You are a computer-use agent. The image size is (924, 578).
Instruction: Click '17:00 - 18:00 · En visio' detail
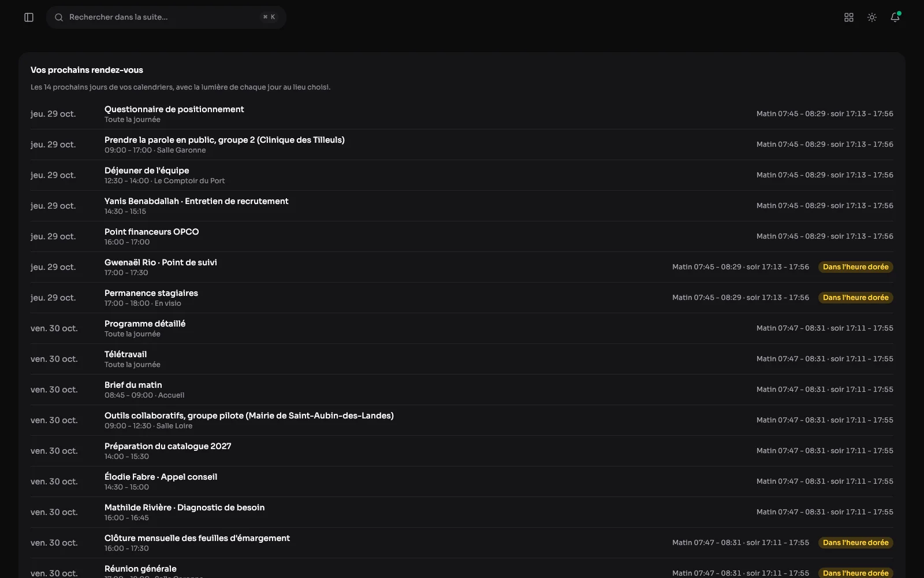pos(143,303)
